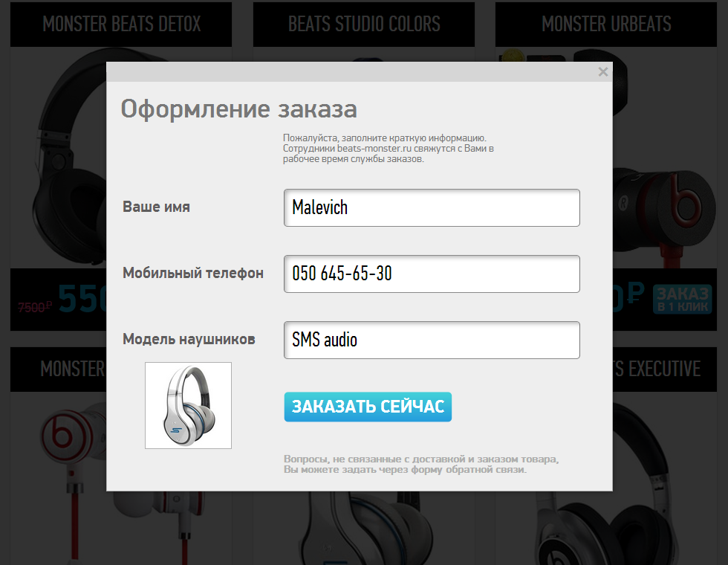The height and width of the screenshot is (565, 728).
Task: Select the white earbuds with red cable image
Action: tap(59, 479)
